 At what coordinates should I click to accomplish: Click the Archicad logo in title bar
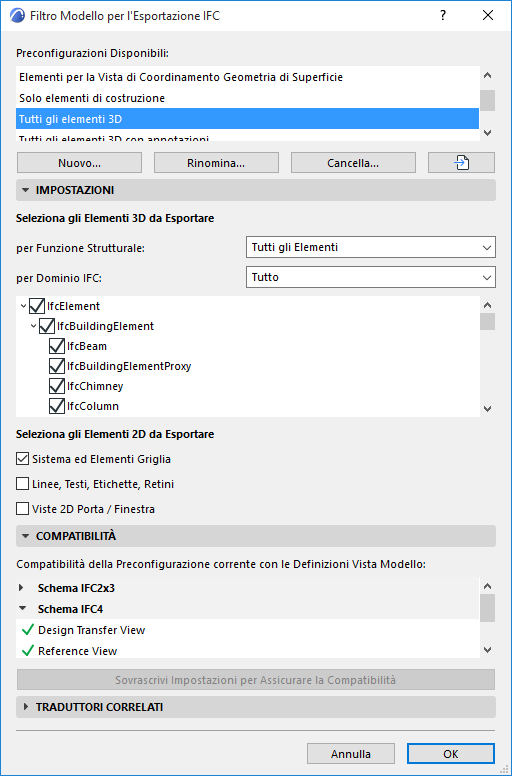17,16
